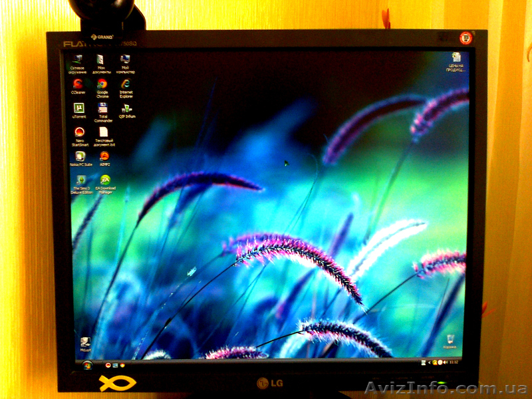This screenshot has height=399, width=532.
Task: Click the Total Commander shortcut
Action: pos(103,108)
